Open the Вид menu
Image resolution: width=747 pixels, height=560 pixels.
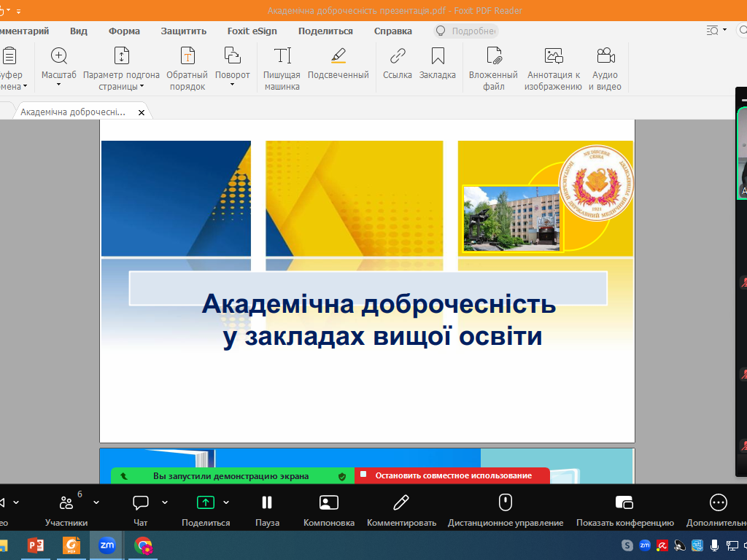pos(79,31)
